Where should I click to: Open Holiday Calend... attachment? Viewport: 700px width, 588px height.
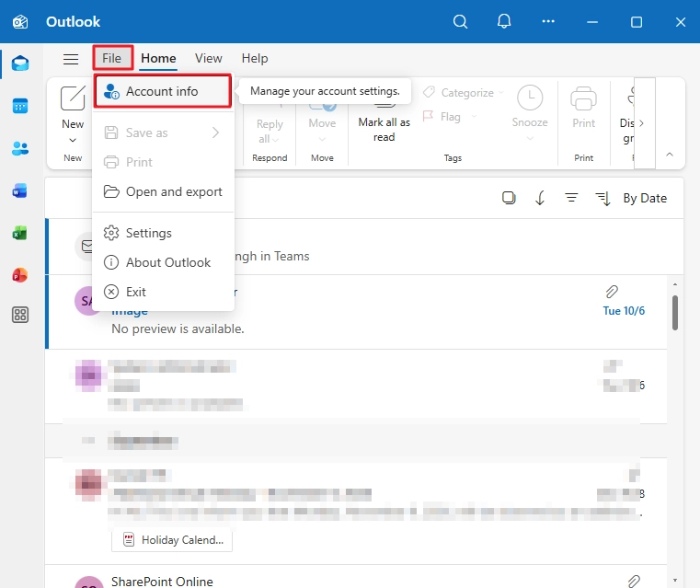(x=172, y=540)
